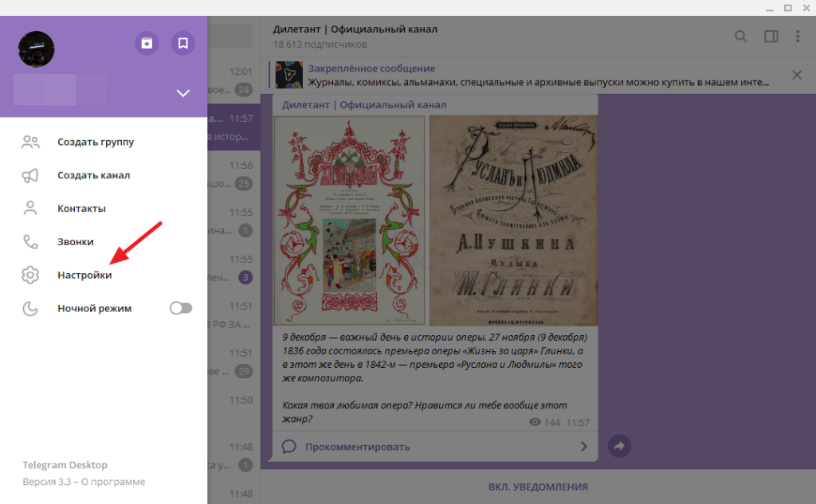Select Создать канал menu item
This screenshot has height=504, width=816.
pyautogui.click(x=93, y=175)
